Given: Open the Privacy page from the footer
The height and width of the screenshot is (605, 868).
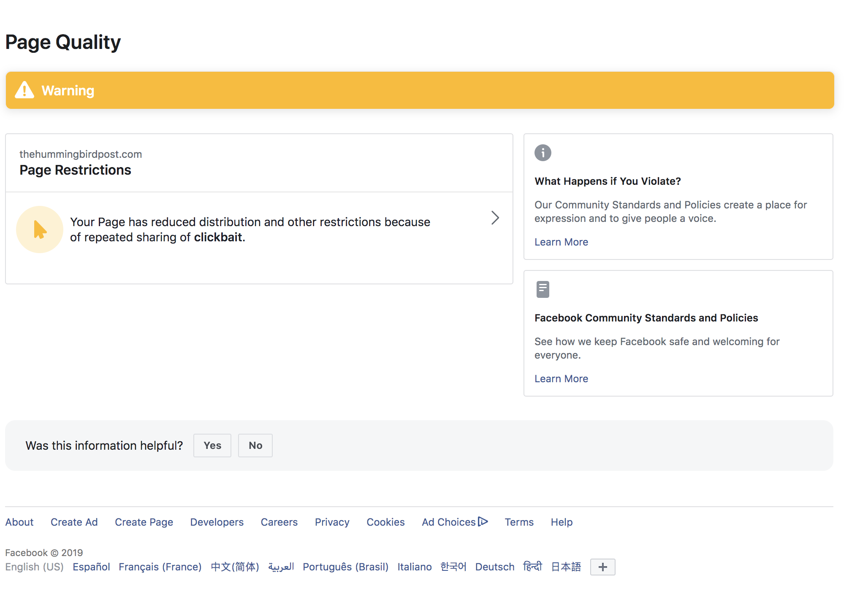Looking at the screenshot, I should 332,521.
